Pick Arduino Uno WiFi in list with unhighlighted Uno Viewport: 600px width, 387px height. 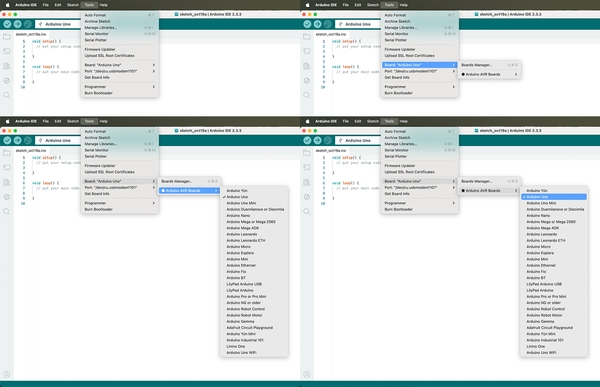click(x=254, y=353)
